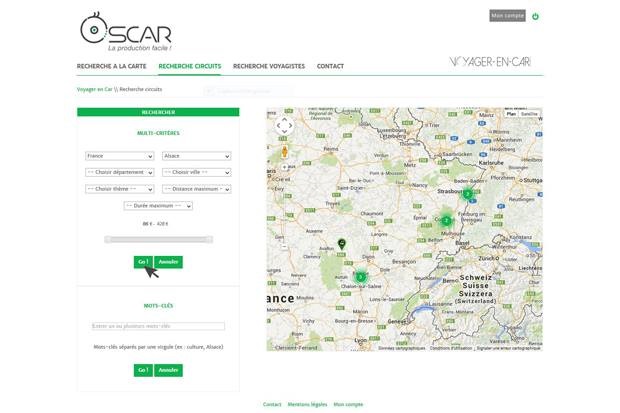The image size is (620, 413).
Task: Open the Mon compte footer link
Action: [x=348, y=404]
